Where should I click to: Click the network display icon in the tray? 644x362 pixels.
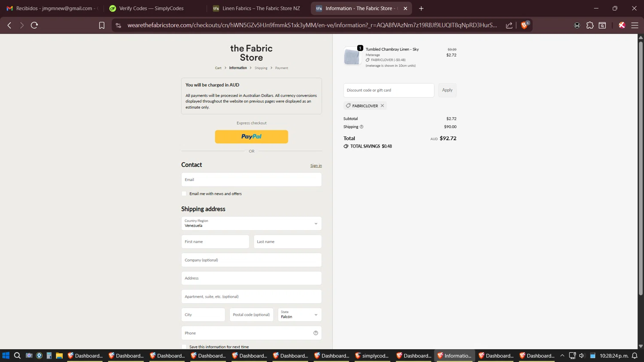[572, 356]
